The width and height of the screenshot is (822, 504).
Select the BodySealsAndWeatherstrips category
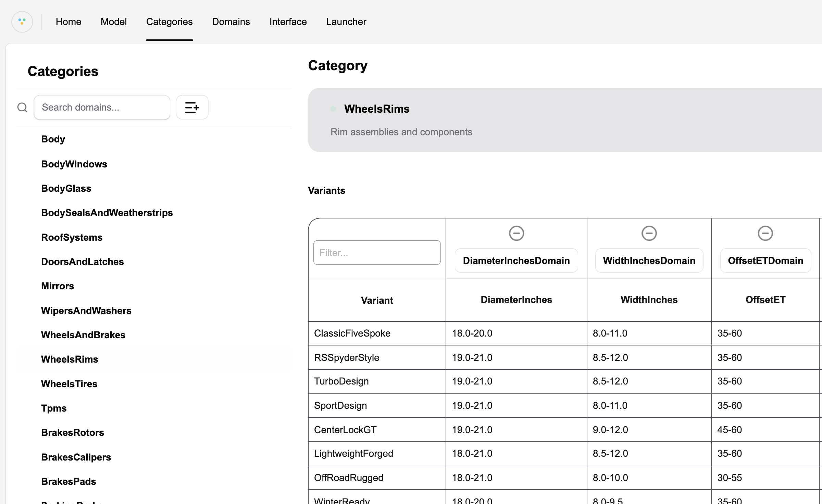(x=107, y=213)
